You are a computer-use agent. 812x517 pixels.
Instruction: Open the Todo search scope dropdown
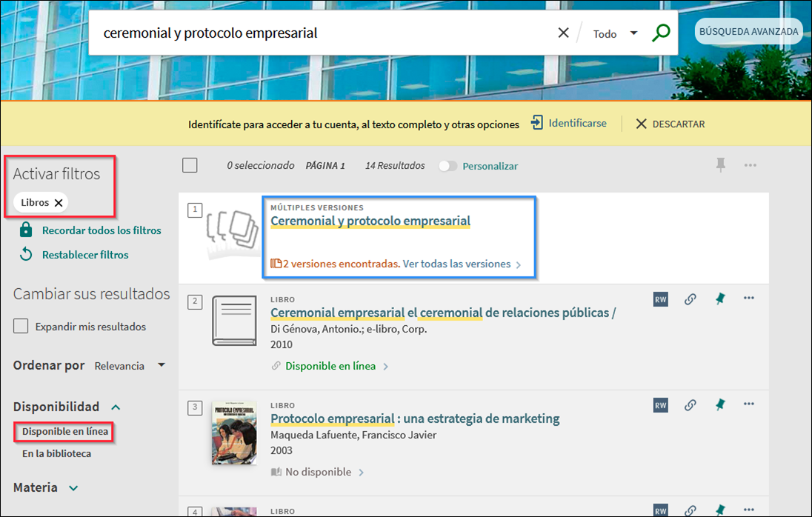coord(615,33)
